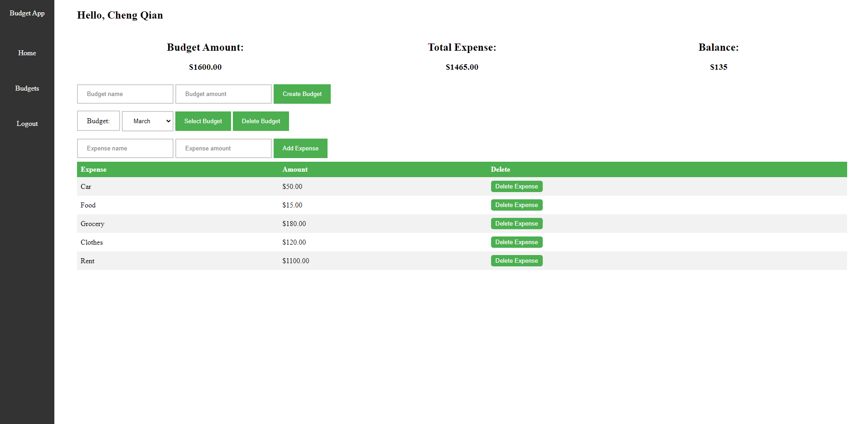Click the Budget App title

tap(27, 13)
